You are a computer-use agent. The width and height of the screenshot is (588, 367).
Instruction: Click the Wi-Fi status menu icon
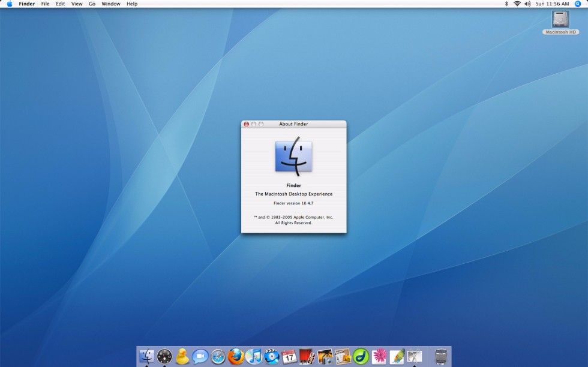point(517,4)
